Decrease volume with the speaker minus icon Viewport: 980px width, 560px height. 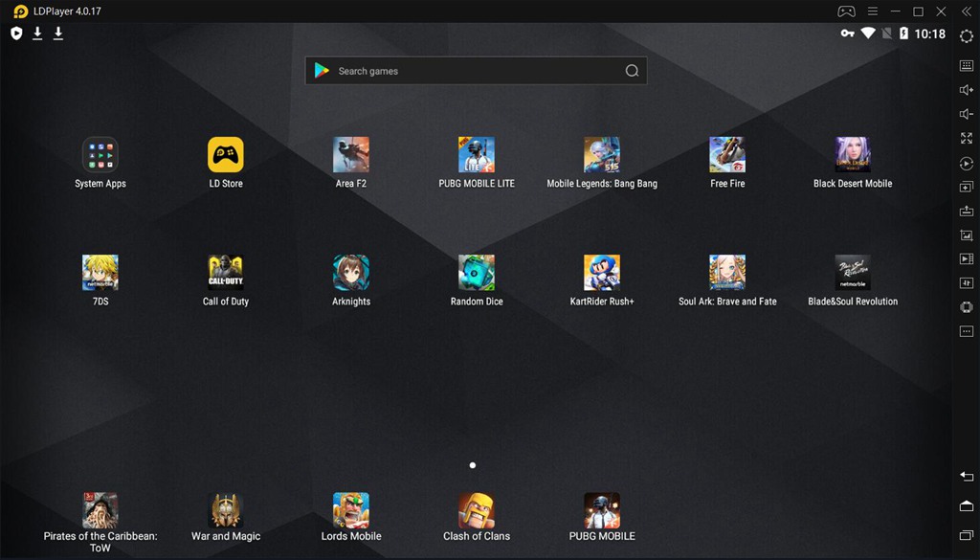967,114
